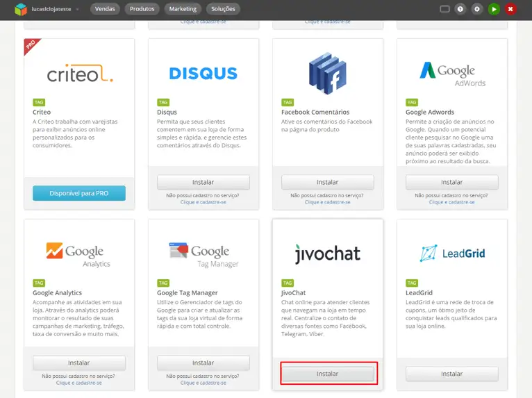Image resolution: width=532 pixels, height=398 pixels.
Task: Click the PRO ribbon on Criteo card
Action: [30, 45]
